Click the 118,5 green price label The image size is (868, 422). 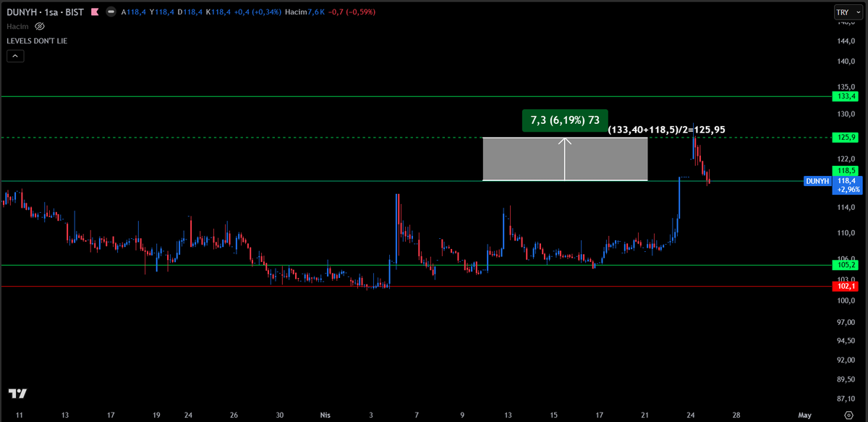[844, 171]
